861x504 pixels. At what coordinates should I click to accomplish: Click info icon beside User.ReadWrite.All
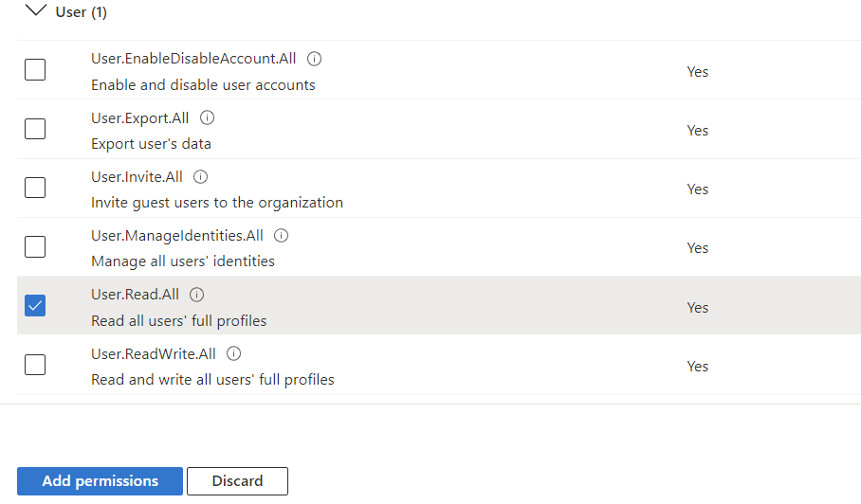tap(233, 353)
